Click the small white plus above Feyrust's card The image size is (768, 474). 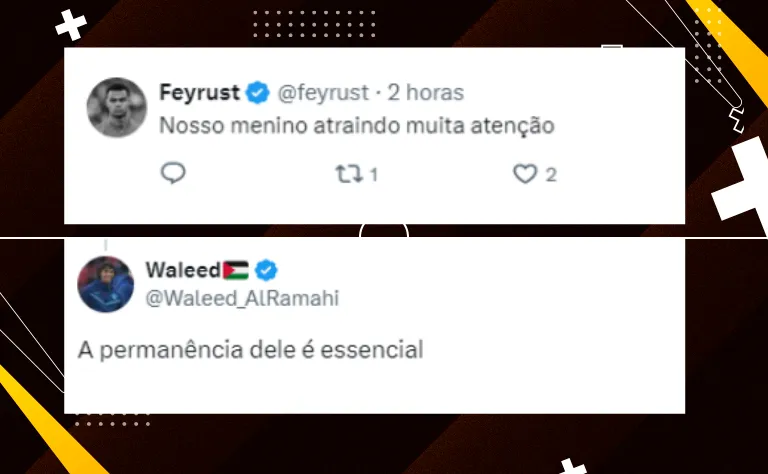tap(71, 24)
